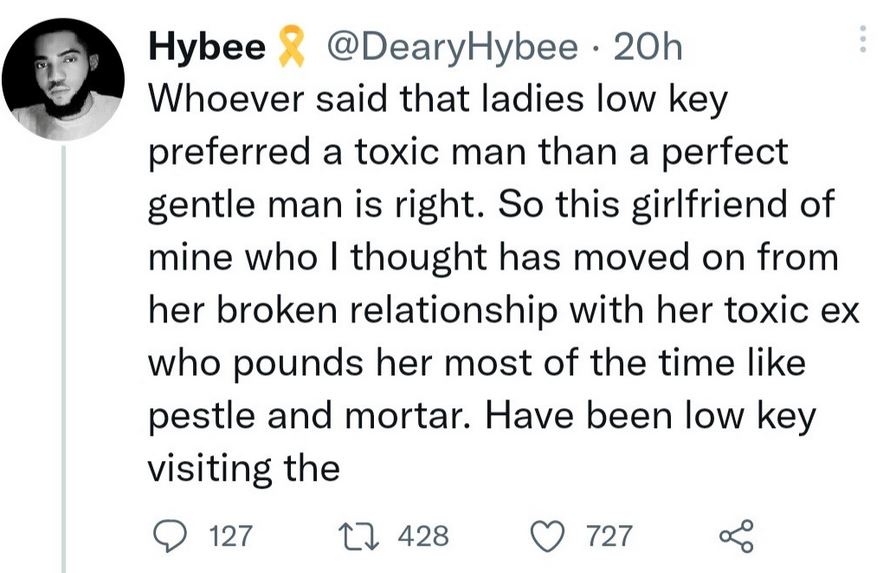View the 127 replies count

pos(231,537)
